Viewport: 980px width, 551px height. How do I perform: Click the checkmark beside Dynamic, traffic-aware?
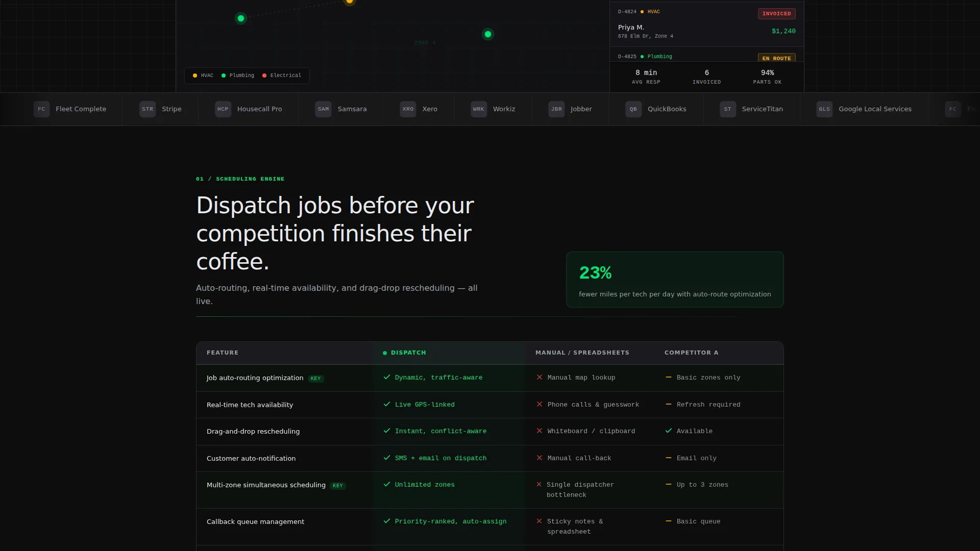click(387, 378)
